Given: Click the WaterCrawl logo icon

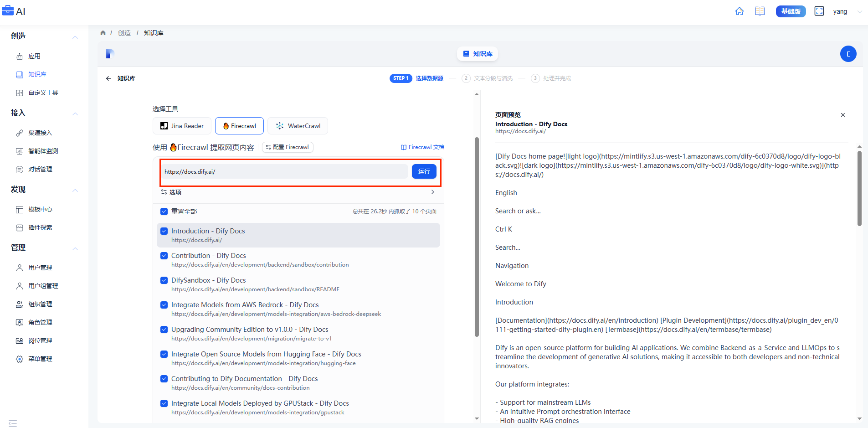Looking at the screenshot, I should coord(280,126).
